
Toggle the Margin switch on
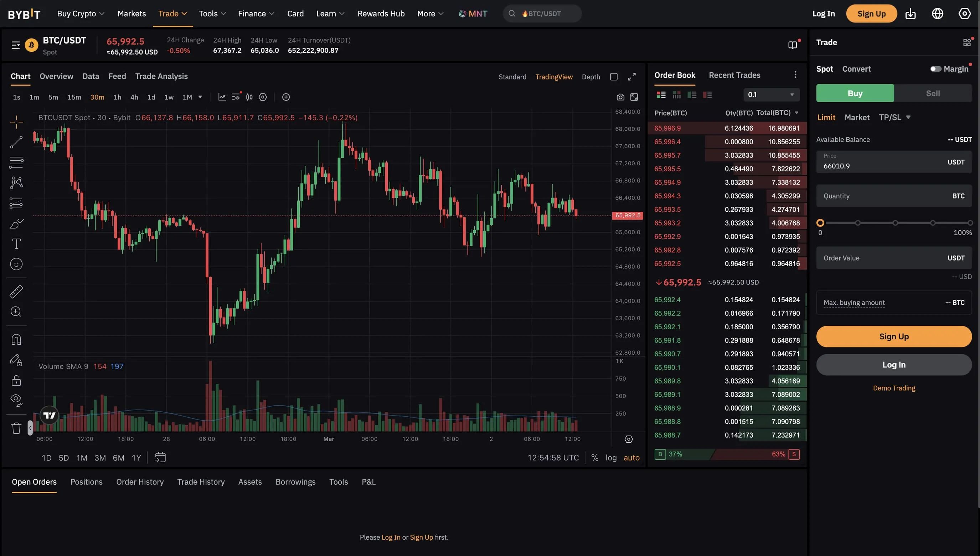[936, 69]
